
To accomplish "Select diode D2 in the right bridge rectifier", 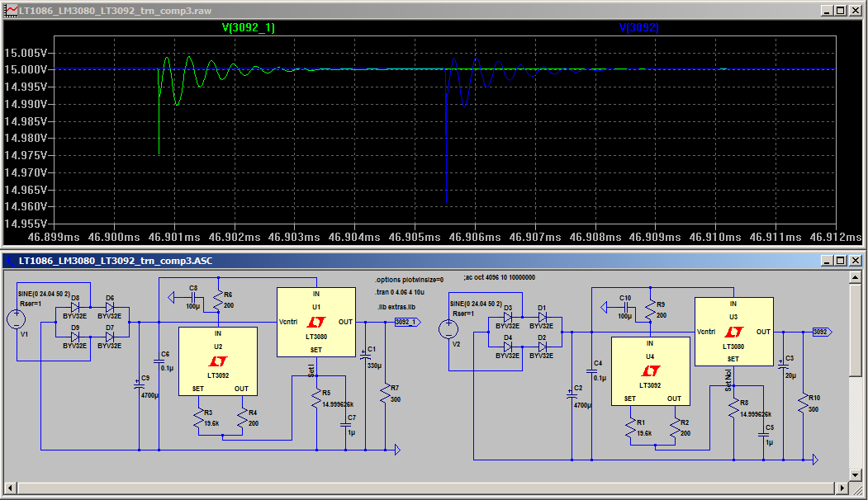I will click(x=542, y=347).
